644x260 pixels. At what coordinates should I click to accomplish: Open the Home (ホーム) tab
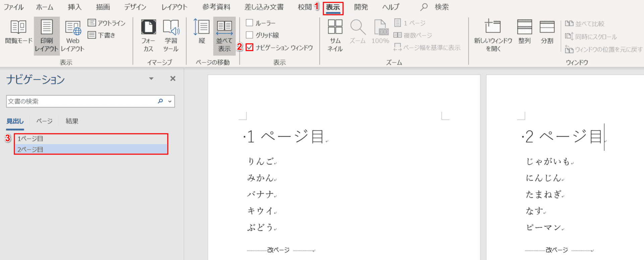(45, 7)
